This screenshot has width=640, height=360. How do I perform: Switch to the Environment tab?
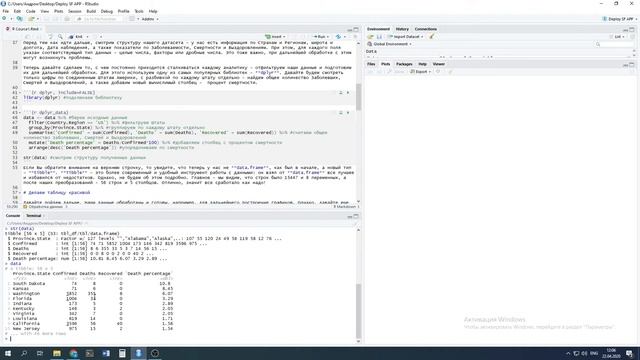(x=378, y=29)
